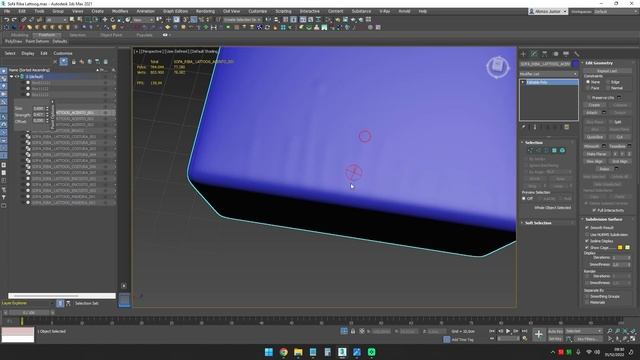Open the Graph Editors menu
Image resolution: width=640 pixels, height=360 pixels.
pos(176,11)
